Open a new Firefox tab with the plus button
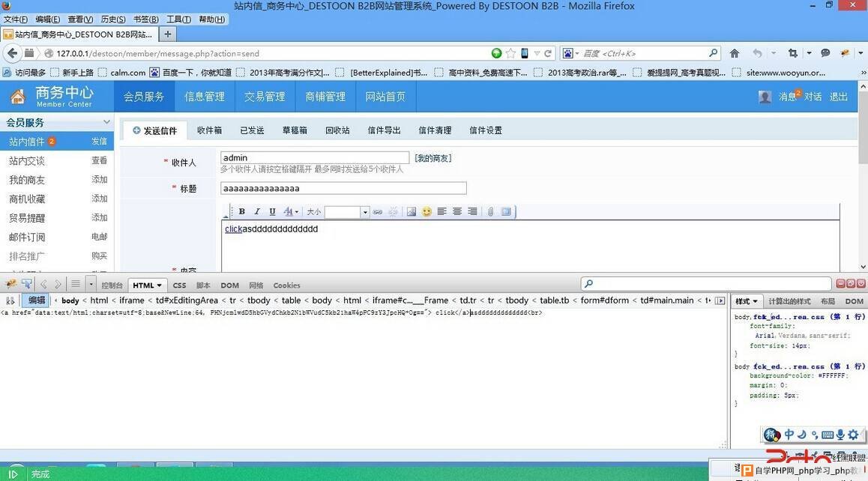The width and height of the screenshot is (868, 481). (167, 34)
